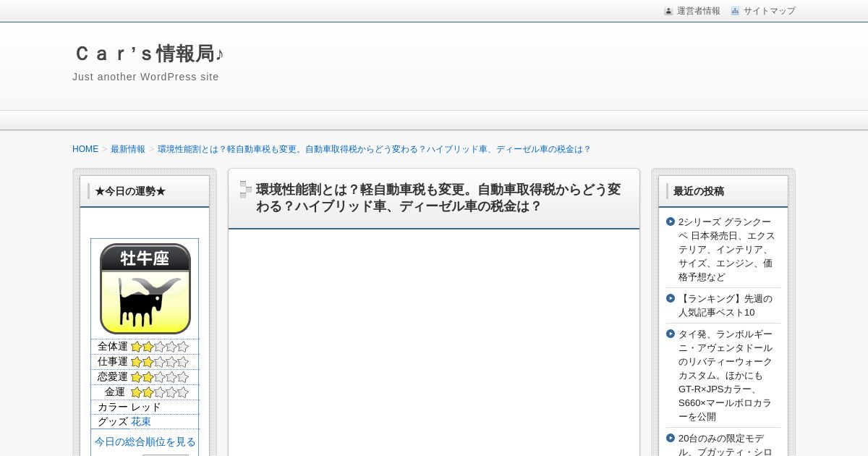Open the タイ発、ランボルギーニ・アヴェンタドール post
Image resolution: width=868 pixels, height=456 pixels.
[x=726, y=375]
